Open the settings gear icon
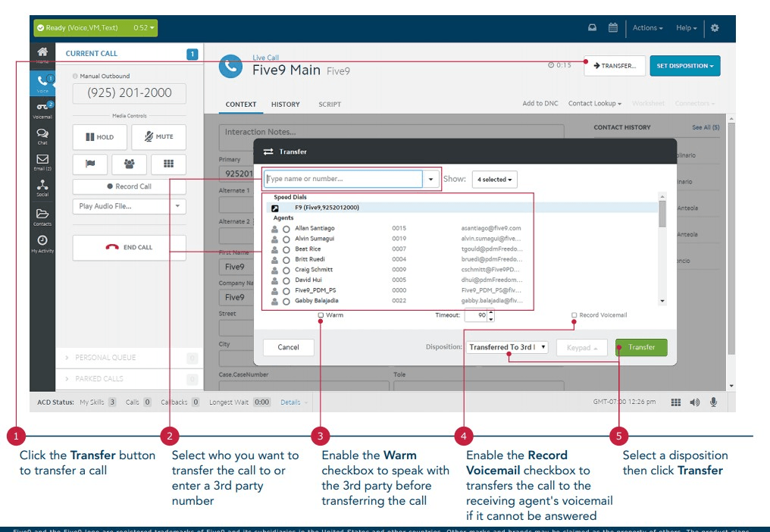 click(715, 28)
